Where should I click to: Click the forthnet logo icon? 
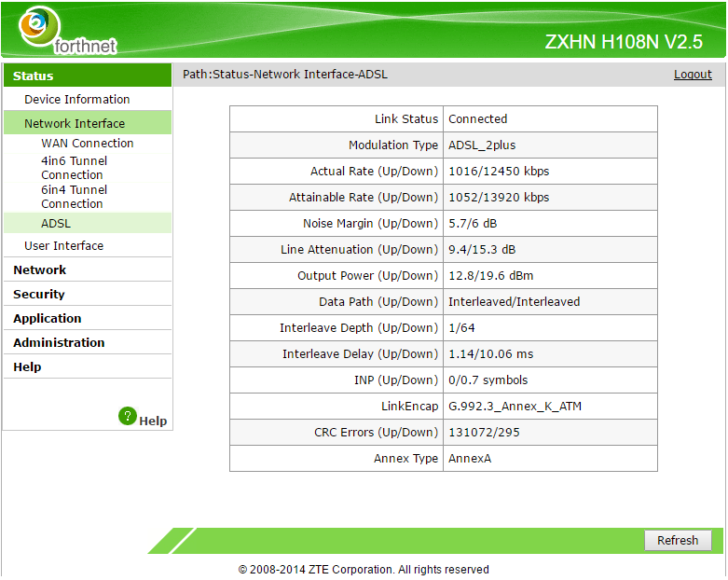pyautogui.click(x=35, y=27)
